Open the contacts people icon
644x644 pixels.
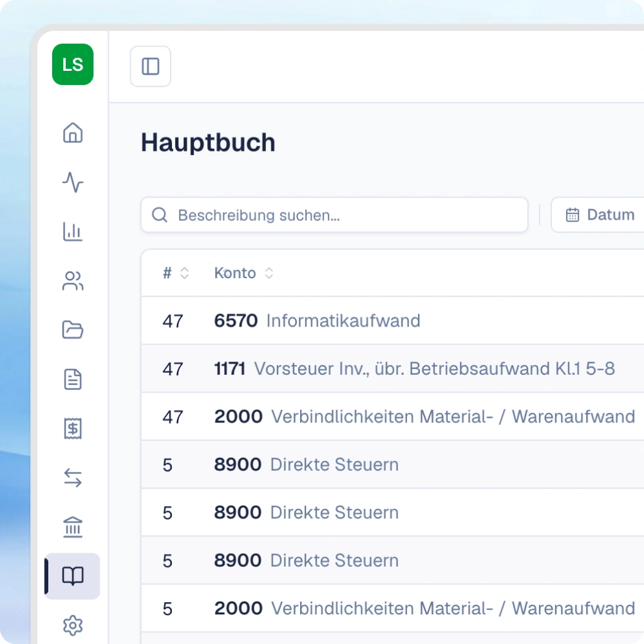pyautogui.click(x=73, y=281)
